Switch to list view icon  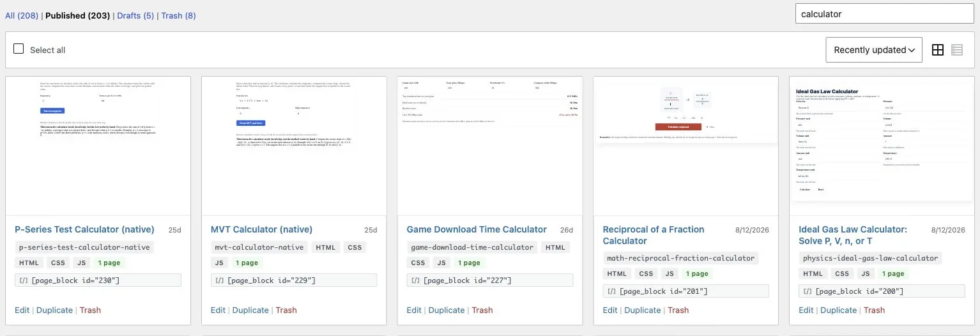(x=957, y=50)
